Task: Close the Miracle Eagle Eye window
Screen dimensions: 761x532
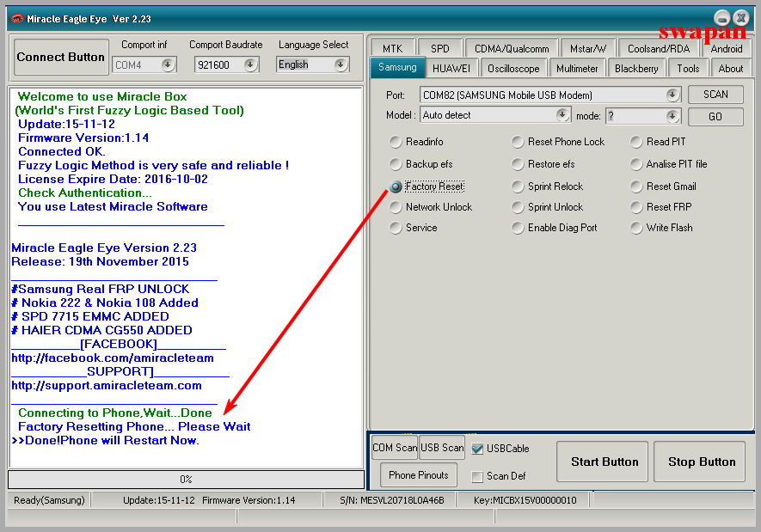Action: tap(741, 18)
